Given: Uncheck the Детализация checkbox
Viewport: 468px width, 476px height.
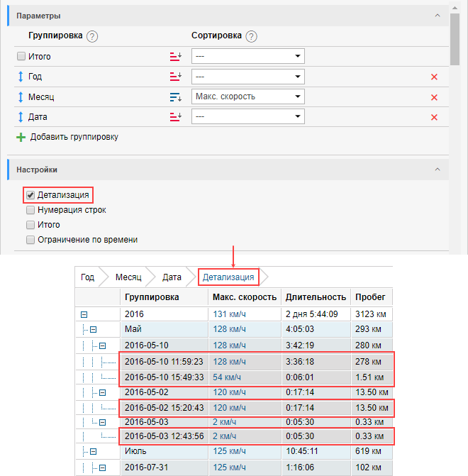Looking at the screenshot, I should (x=30, y=194).
